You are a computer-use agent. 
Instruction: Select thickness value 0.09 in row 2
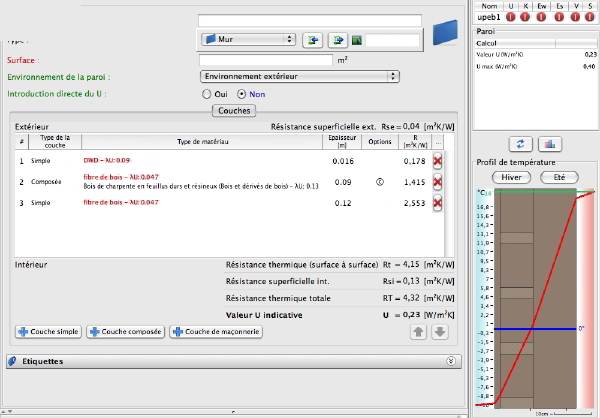(343, 182)
